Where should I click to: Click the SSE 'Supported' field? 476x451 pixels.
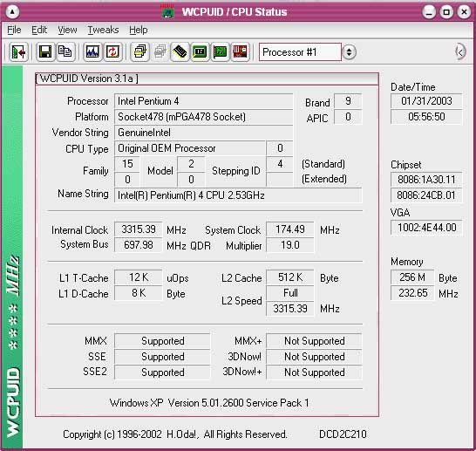click(162, 357)
